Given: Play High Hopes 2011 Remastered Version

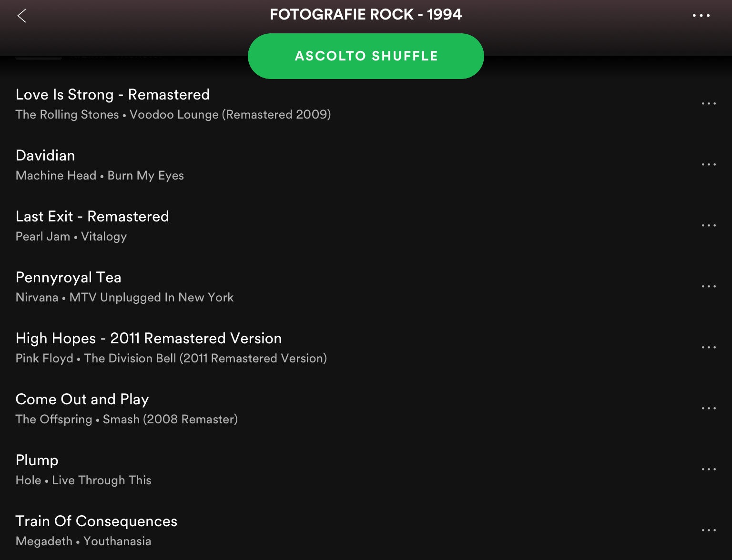Looking at the screenshot, I should 148,339.
